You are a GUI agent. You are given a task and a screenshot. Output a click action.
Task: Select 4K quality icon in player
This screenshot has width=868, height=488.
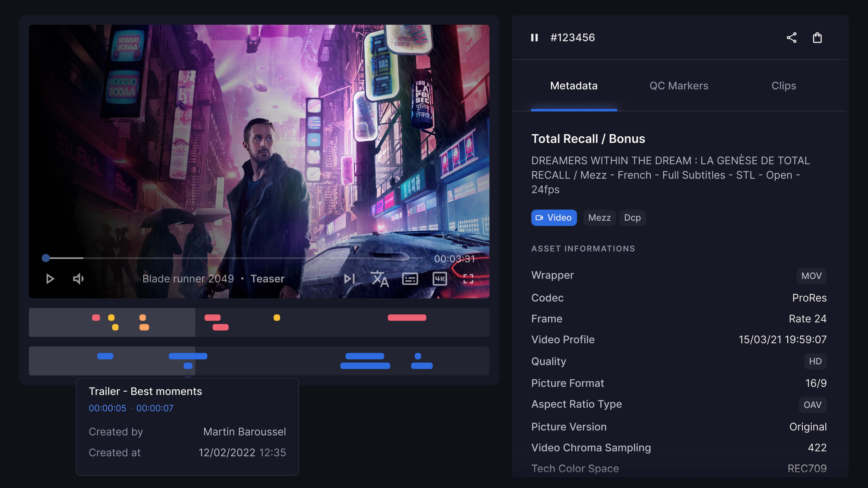(x=440, y=279)
